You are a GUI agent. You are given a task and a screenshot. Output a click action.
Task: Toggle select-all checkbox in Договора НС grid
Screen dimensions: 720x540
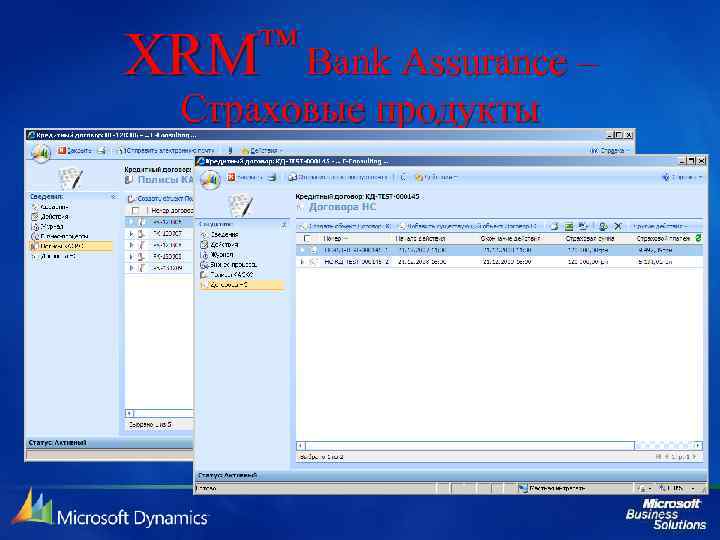[x=307, y=238]
